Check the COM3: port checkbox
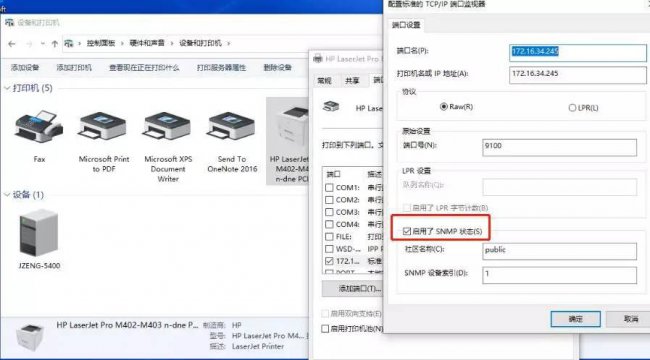650x360 pixels. 329,212
